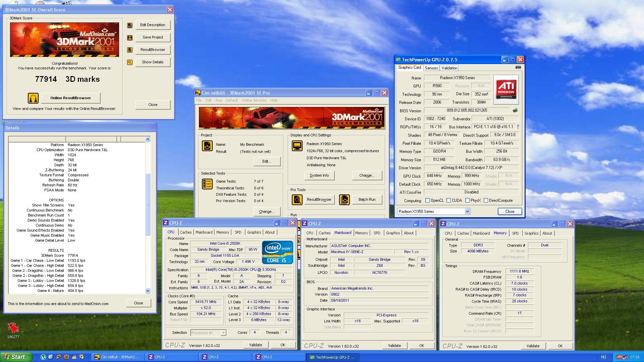This screenshot has height=362, width=644.
Task: Click the 17:16 taskbar clock
Action: tap(634, 357)
